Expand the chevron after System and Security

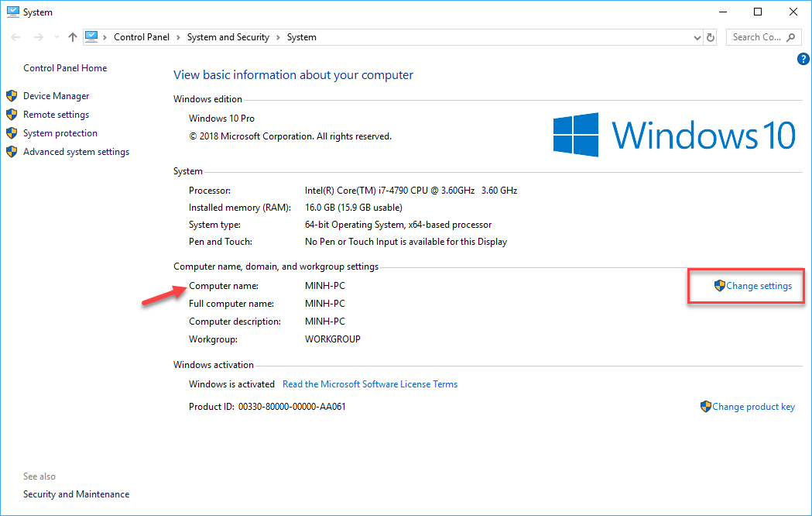point(278,36)
